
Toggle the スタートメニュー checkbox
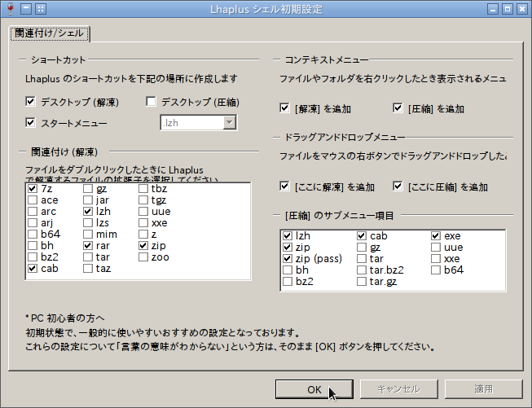[30, 122]
